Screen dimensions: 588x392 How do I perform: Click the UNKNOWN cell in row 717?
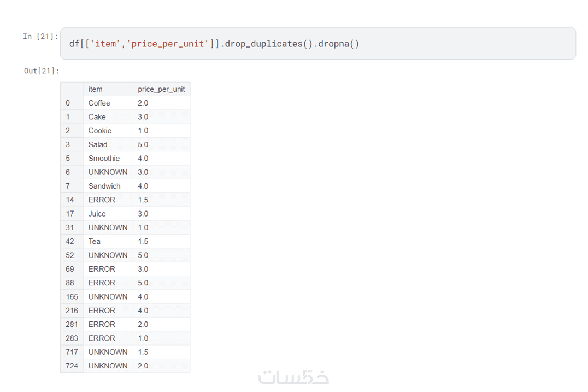pyautogui.click(x=108, y=352)
